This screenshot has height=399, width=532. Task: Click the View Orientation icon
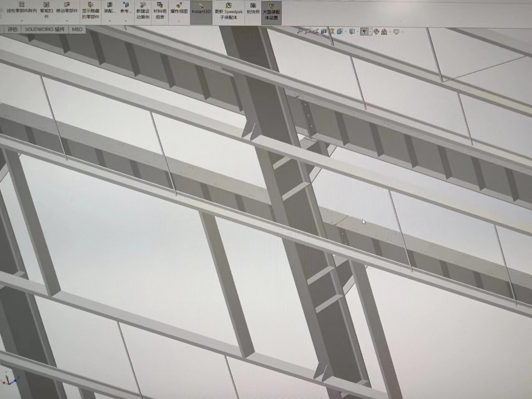[x=340, y=32]
